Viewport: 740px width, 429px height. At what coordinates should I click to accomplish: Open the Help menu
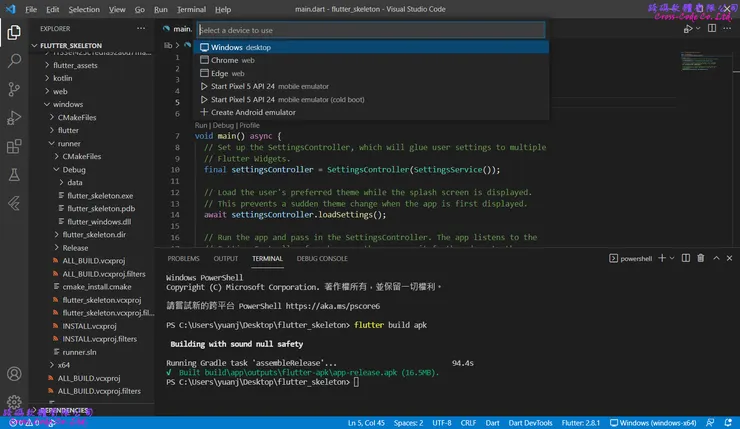coord(223,9)
